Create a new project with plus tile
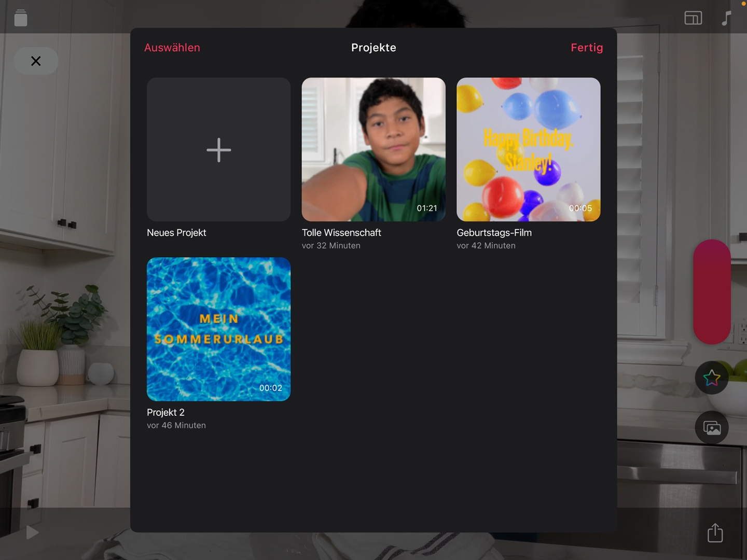 [x=219, y=150]
